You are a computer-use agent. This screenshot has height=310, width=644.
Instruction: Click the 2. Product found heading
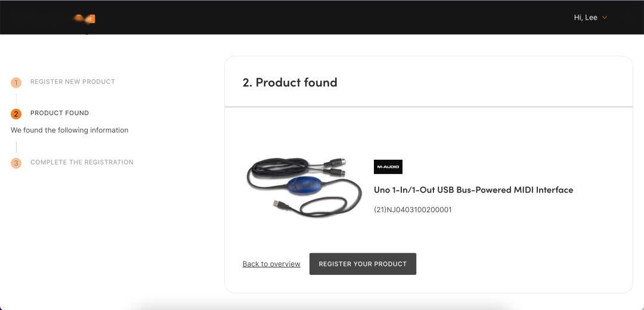click(x=290, y=82)
